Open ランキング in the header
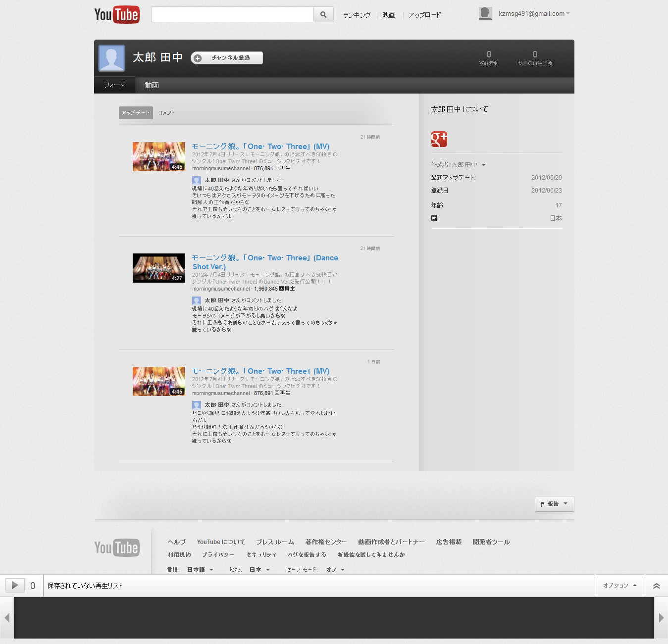This screenshot has height=644, width=668. coord(357,15)
